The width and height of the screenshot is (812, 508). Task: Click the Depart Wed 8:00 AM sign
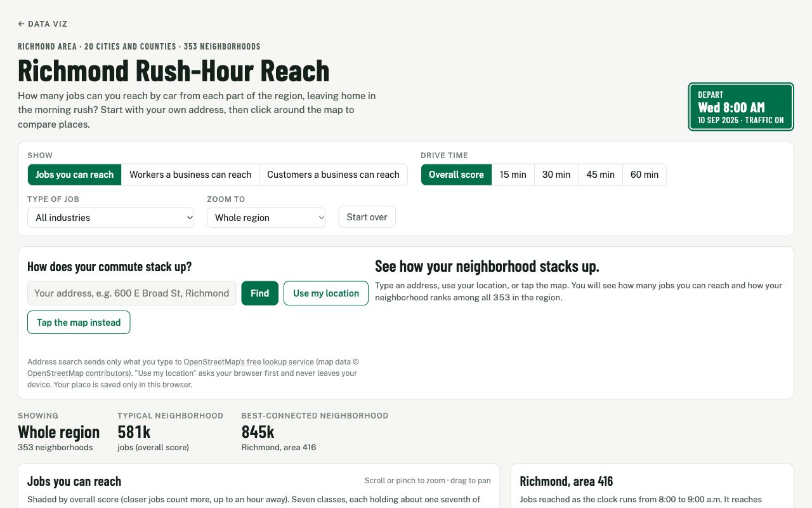coord(741,107)
